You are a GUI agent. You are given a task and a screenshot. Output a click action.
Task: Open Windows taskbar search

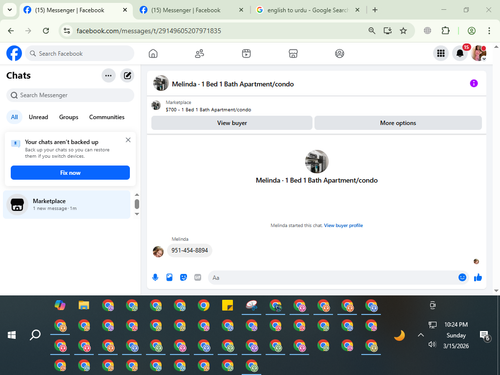35,335
